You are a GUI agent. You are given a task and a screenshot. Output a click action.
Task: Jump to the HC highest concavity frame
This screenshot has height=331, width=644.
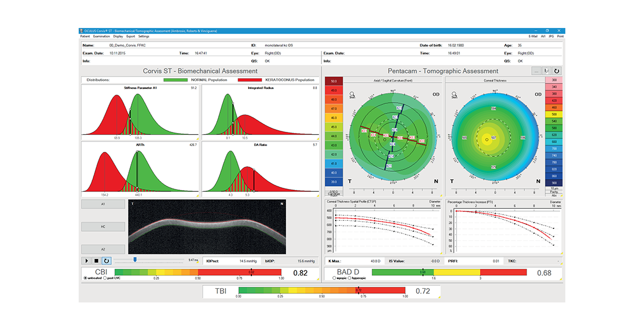[x=103, y=227]
